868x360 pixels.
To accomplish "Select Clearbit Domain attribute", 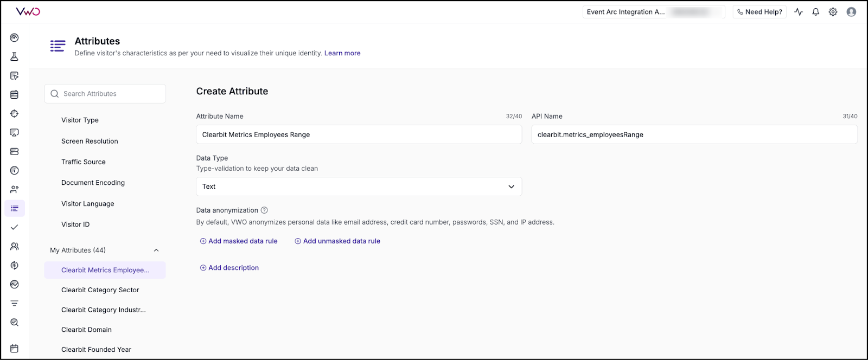I will coord(86,330).
